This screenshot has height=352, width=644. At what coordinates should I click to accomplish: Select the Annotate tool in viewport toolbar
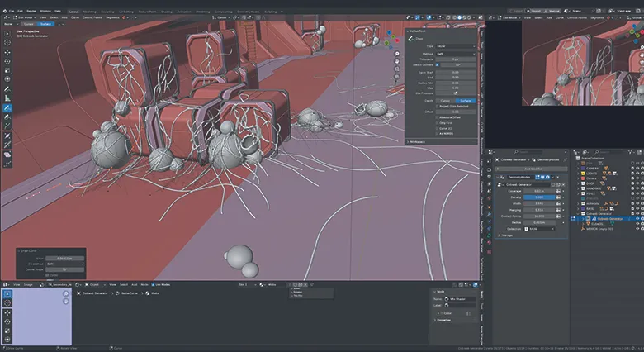[7, 89]
